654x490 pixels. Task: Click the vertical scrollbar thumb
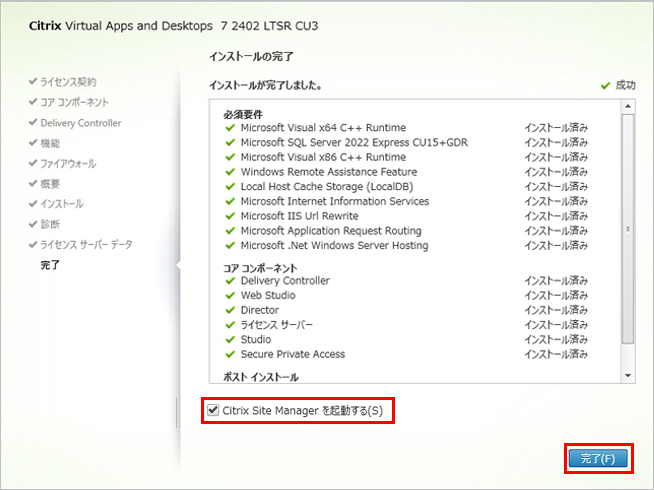coord(628,228)
